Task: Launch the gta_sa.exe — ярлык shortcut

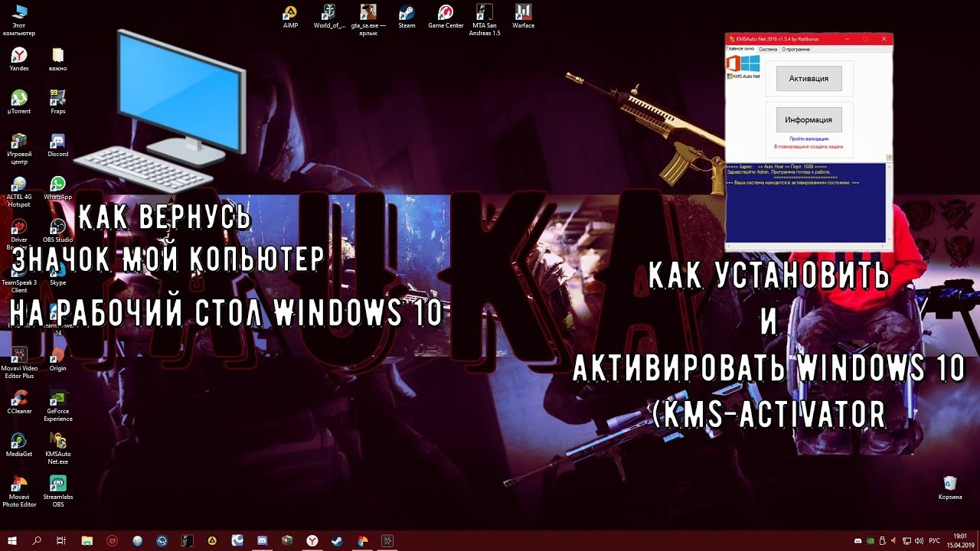Action: pyautogui.click(x=368, y=20)
